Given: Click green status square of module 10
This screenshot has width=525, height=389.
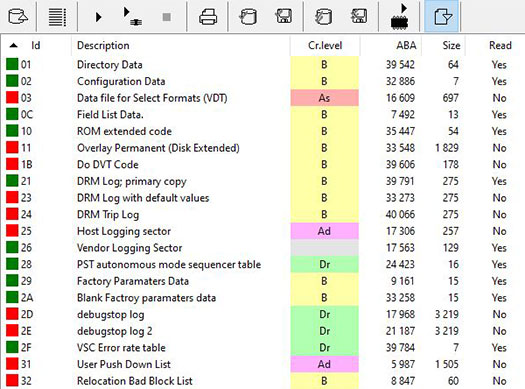Looking at the screenshot, I should tap(12, 131).
